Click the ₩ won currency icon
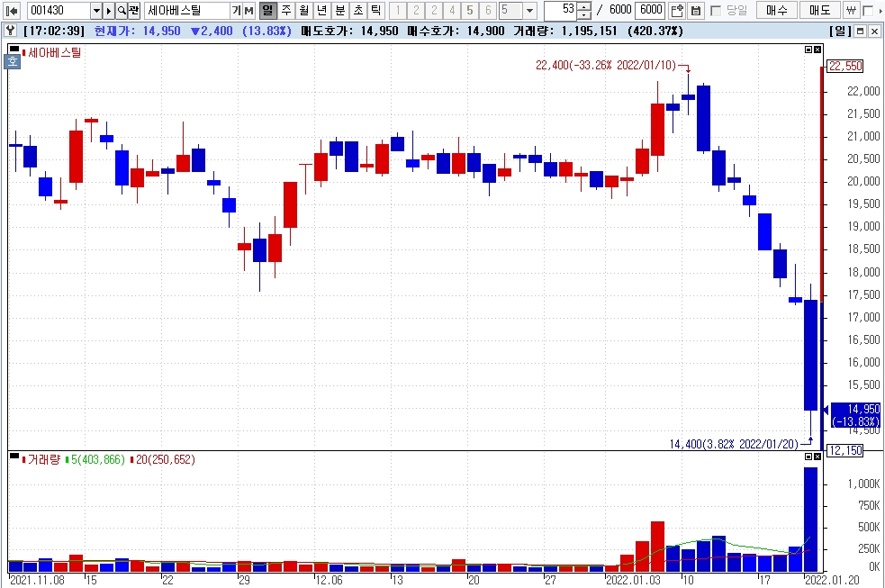The width and height of the screenshot is (885, 588). [x=851, y=10]
